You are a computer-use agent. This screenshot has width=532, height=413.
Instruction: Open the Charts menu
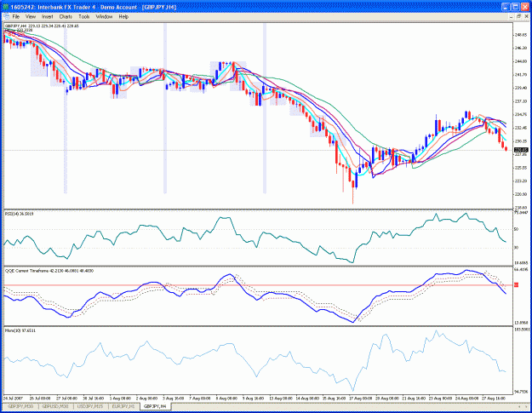(x=66, y=16)
